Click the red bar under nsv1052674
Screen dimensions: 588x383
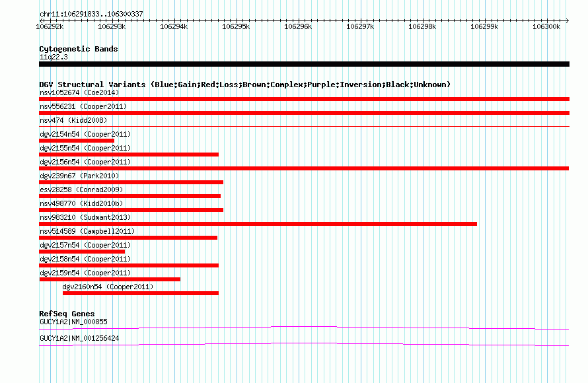tap(304, 99)
